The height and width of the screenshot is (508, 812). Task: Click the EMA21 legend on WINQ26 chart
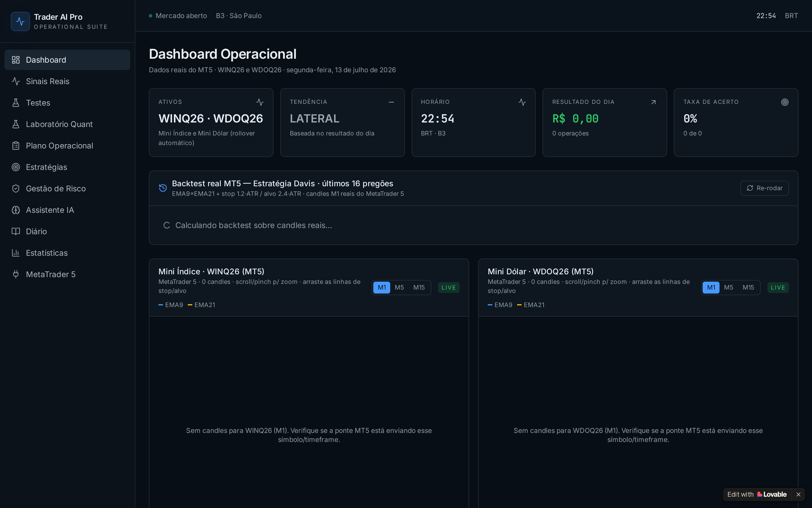[202, 305]
